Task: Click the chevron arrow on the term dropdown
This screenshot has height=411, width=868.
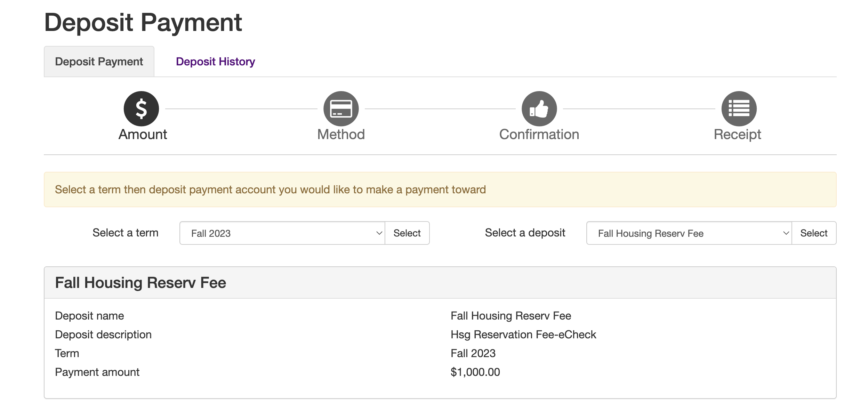Action: 379,233
